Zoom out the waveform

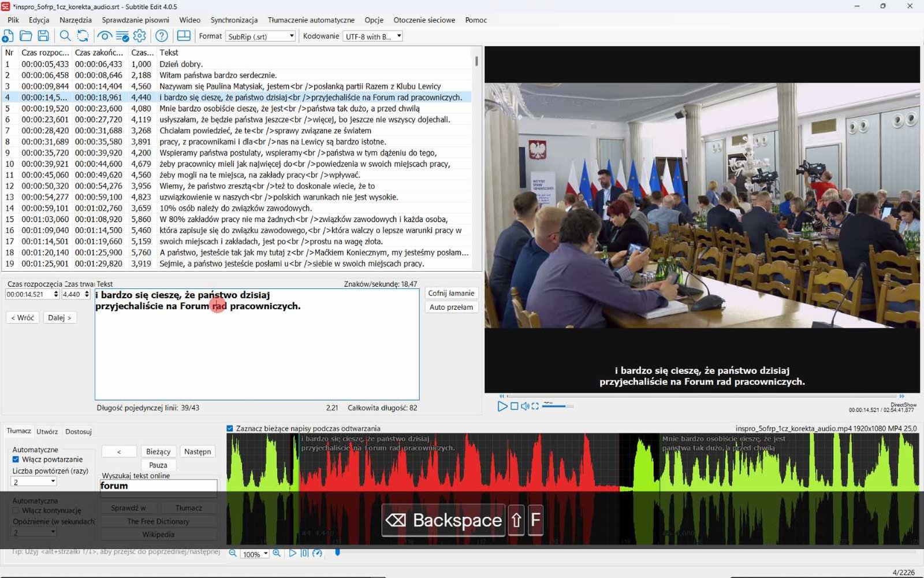[233, 553]
